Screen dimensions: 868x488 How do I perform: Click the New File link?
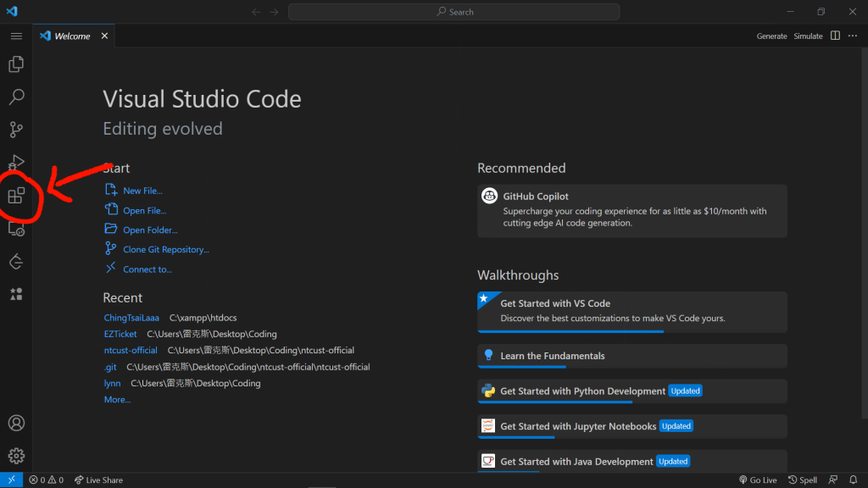(142, 191)
